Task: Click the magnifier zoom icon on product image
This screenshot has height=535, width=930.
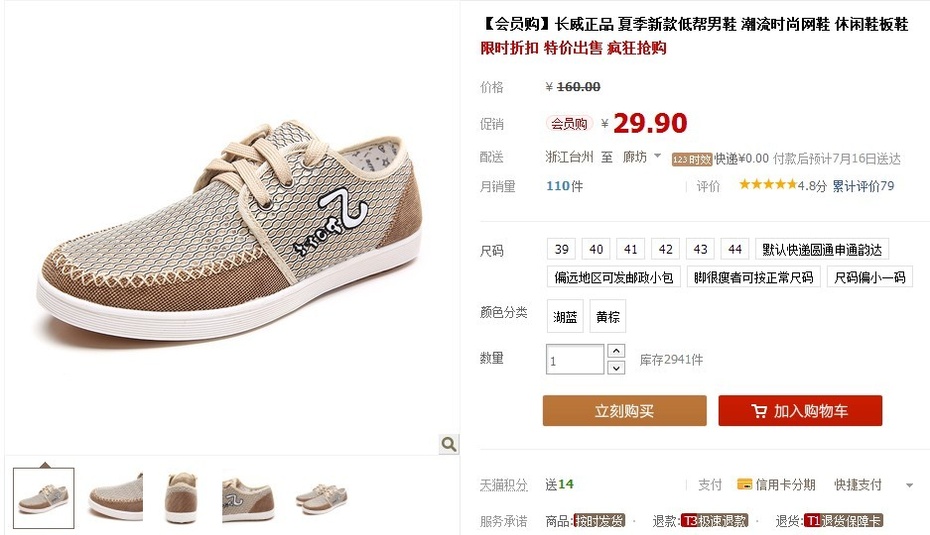Action: click(x=449, y=444)
